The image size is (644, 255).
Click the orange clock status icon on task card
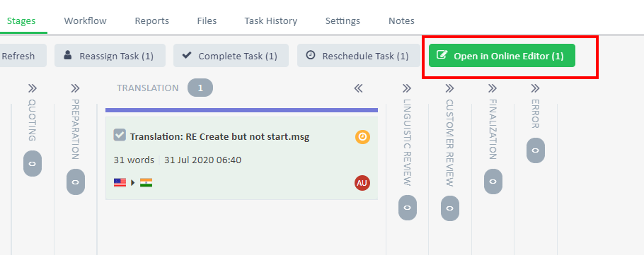[362, 137]
